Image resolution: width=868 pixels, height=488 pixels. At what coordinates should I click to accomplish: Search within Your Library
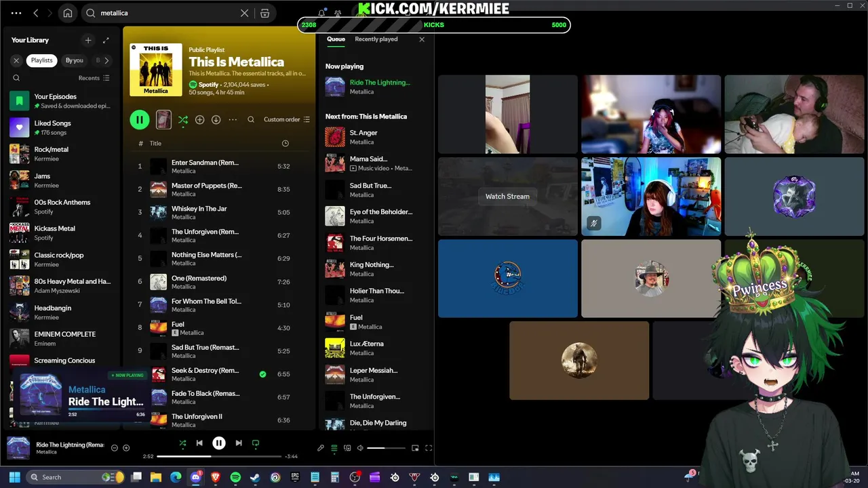coord(16,78)
